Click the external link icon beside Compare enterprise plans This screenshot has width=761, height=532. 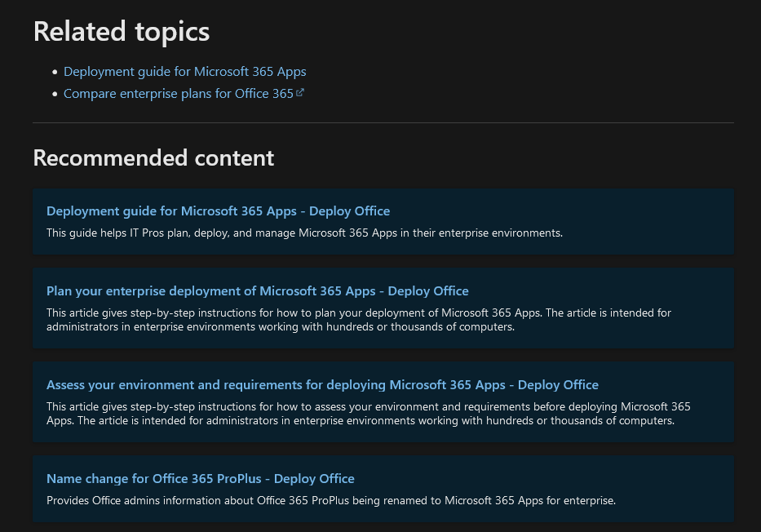coord(300,92)
